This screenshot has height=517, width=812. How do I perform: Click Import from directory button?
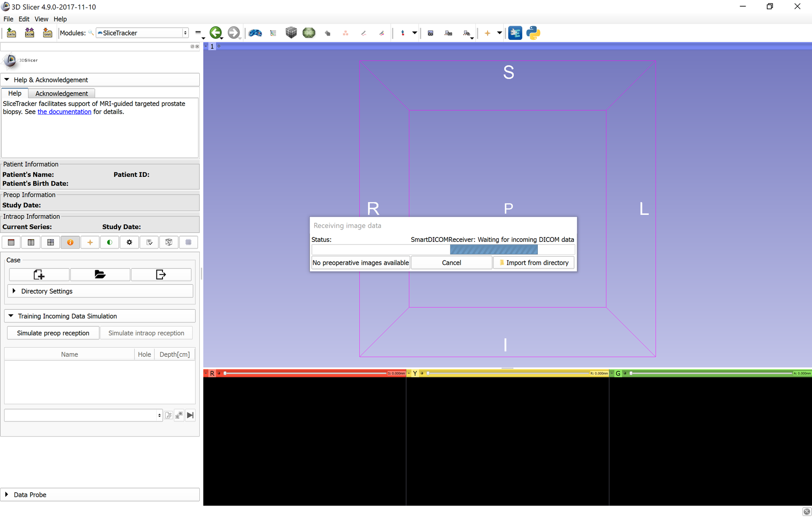click(534, 263)
